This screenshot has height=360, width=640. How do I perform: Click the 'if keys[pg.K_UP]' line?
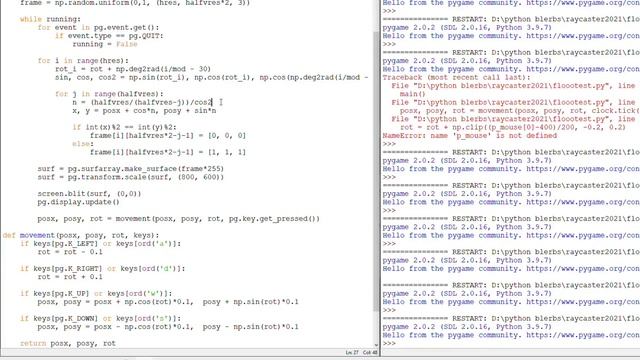pos(96,293)
